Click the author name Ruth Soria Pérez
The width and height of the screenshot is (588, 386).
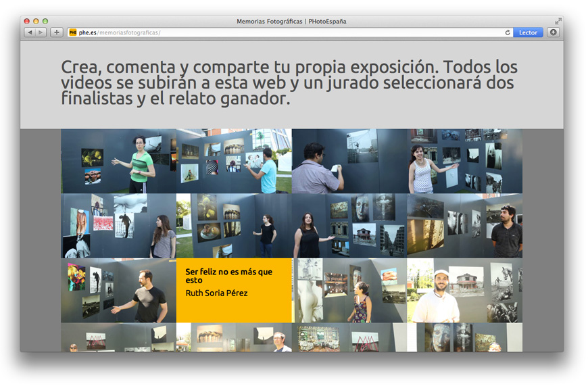tap(216, 293)
